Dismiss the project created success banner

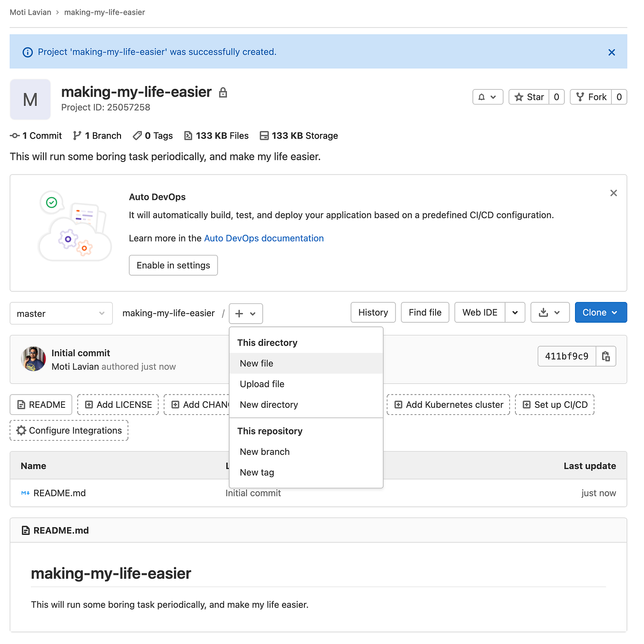coord(611,52)
